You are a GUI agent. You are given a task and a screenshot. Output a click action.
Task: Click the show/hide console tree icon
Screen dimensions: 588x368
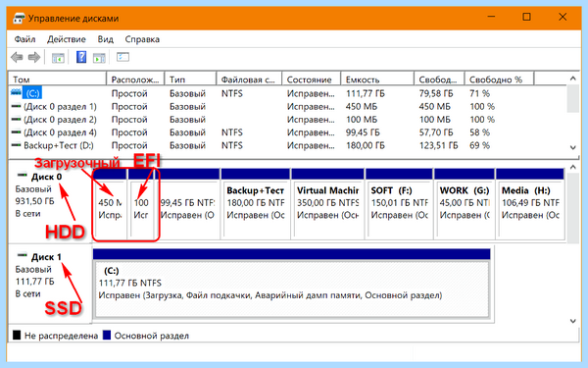[x=58, y=58]
